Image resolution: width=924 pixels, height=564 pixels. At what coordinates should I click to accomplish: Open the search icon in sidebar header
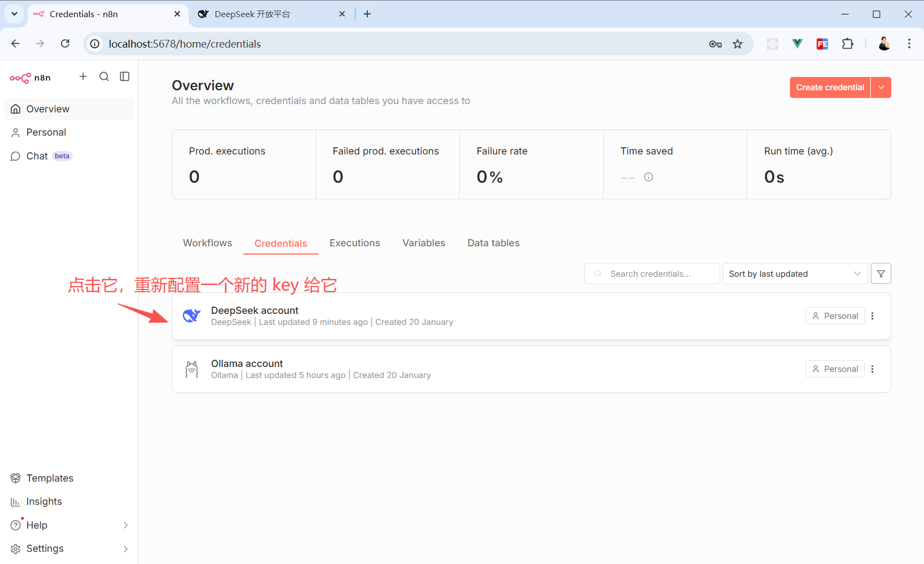[104, 76]
